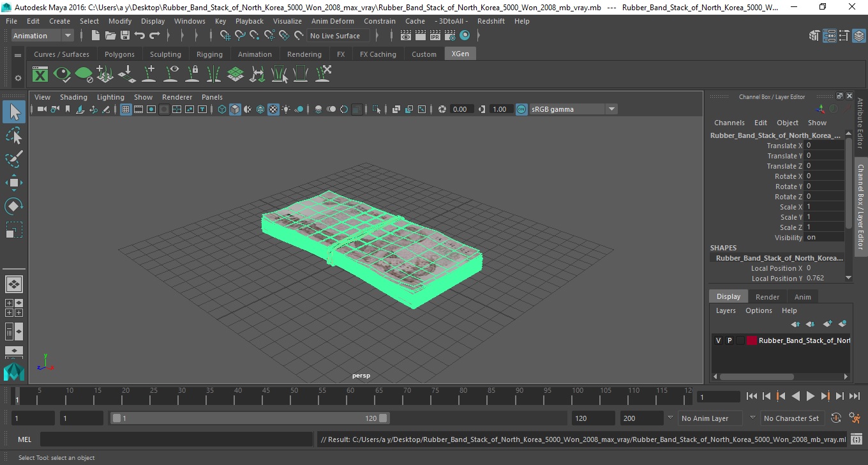Screen dimensions: 868x465
Task: Select the Lasso tool in the toolbox
Action: (x=14, y=135)
